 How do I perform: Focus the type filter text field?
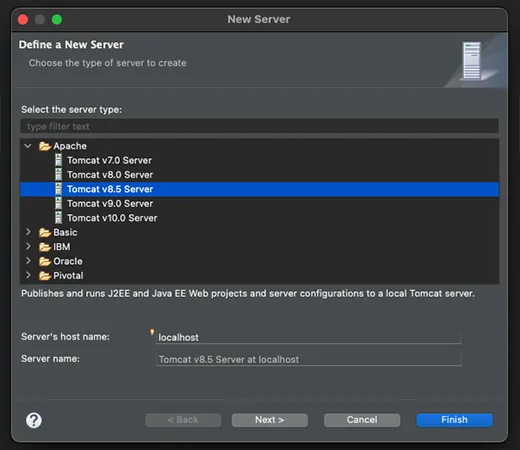[x=260, y=126]
